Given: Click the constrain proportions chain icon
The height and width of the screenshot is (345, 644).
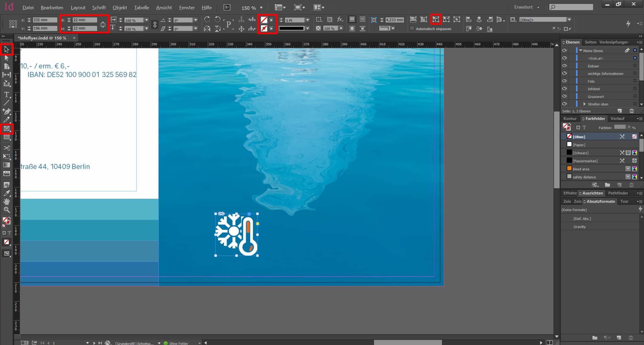Looking at the screenshot, I should (x=103, y=24).
